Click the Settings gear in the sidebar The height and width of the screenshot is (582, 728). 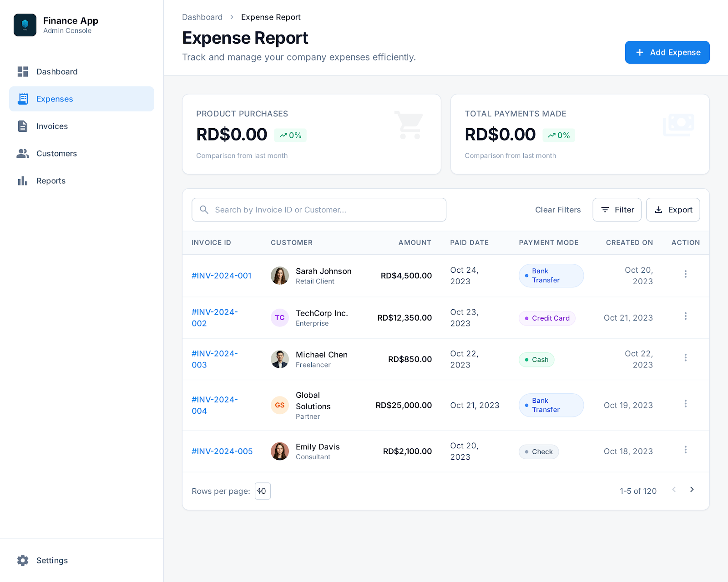tap(23, 560)
